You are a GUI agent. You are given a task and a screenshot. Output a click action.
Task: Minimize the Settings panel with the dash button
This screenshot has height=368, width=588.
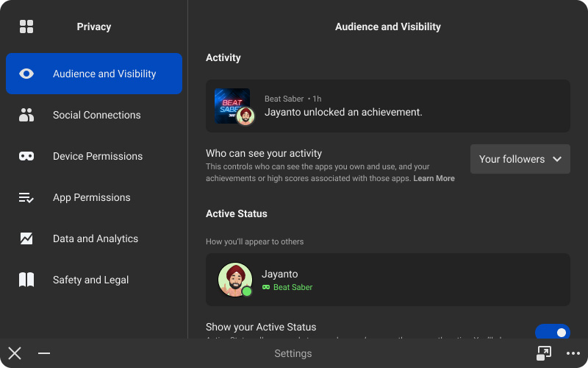[44, 353]
